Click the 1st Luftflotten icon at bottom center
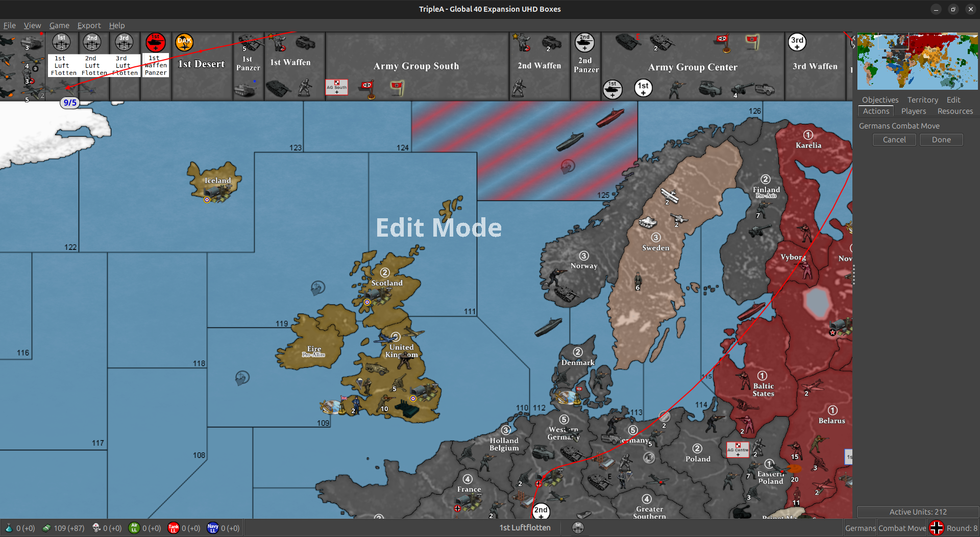Image resolution: width=980 pixels, height=537 pixels. pos(577,528)
